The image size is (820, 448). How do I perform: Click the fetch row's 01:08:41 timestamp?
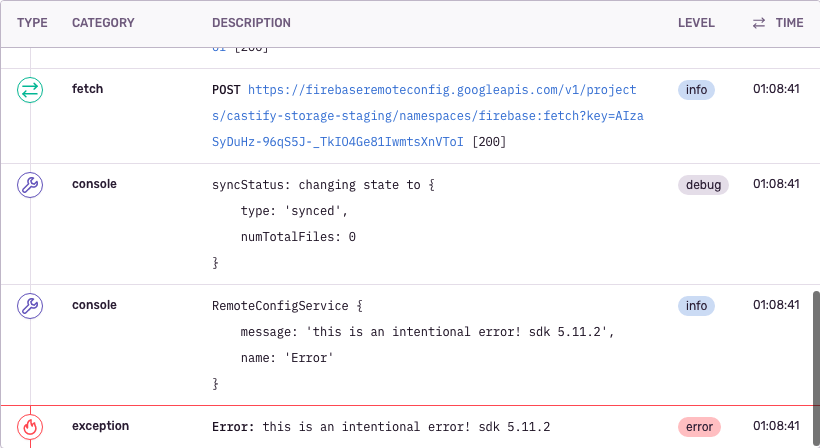tap(776, 89)
